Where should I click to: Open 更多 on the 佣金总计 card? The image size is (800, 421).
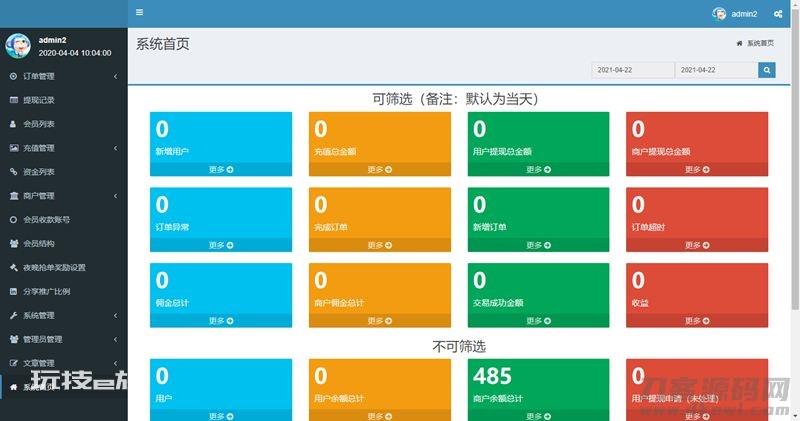point(221,320)
